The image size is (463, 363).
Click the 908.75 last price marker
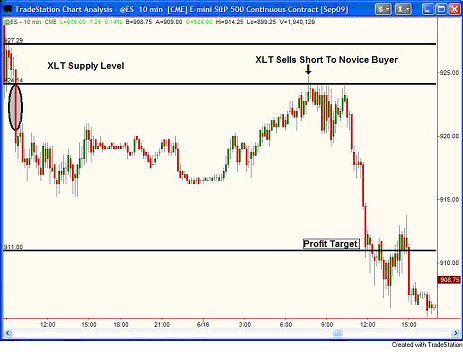tap(450, 280)
